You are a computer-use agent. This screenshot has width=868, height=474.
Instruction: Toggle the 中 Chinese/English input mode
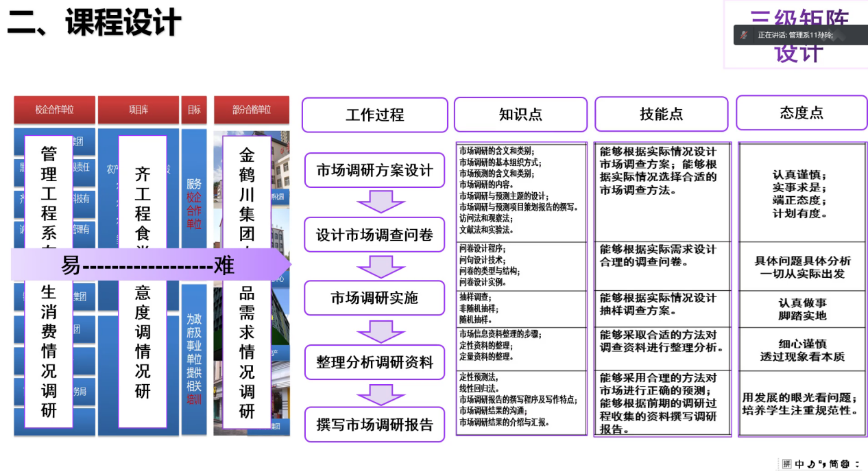click(x=799, y=464)
